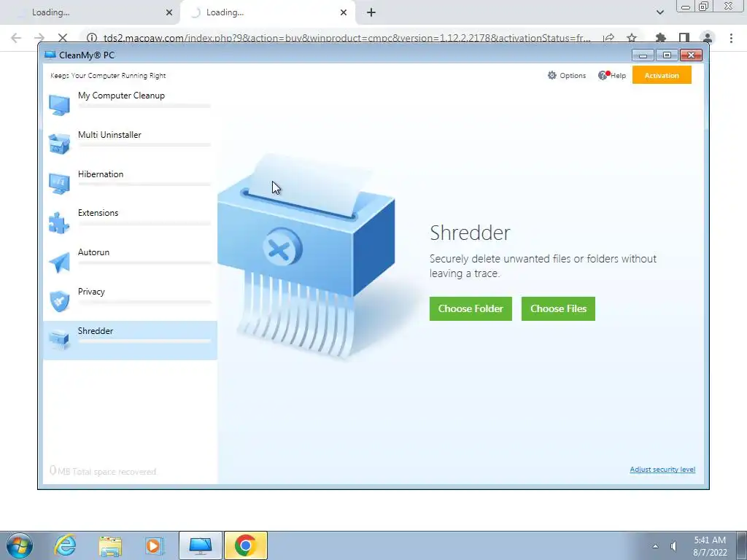Switch to the first Loading browser tab
The width and height of the screenshot is (747, 560).
tap(90, 12)
